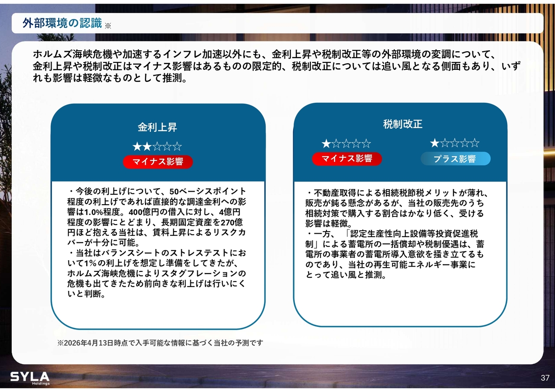Select the 税制改正 card heading

pyautogui.click(x=402, y=124)
